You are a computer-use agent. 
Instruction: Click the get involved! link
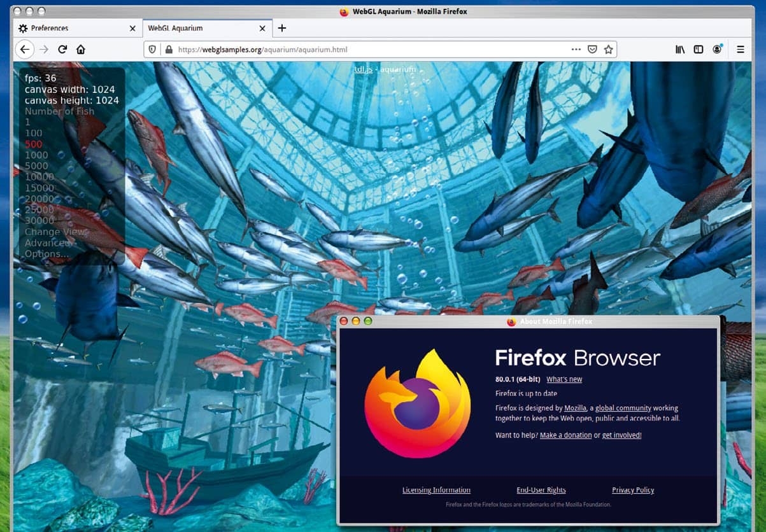pos(622,435)
